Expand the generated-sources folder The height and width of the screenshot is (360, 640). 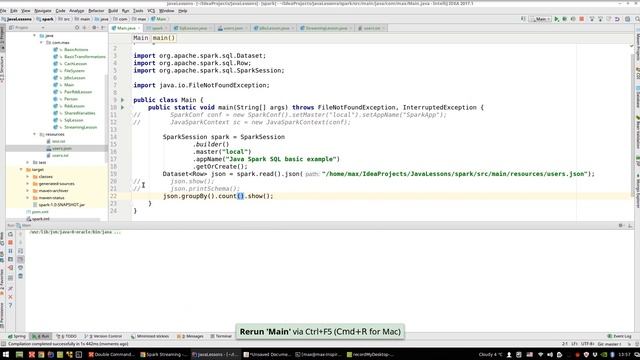click(28, 184)
